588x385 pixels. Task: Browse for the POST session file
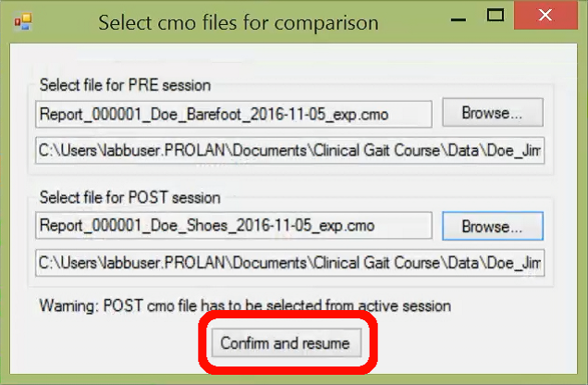pyautogui.click(x=493, y=226)
